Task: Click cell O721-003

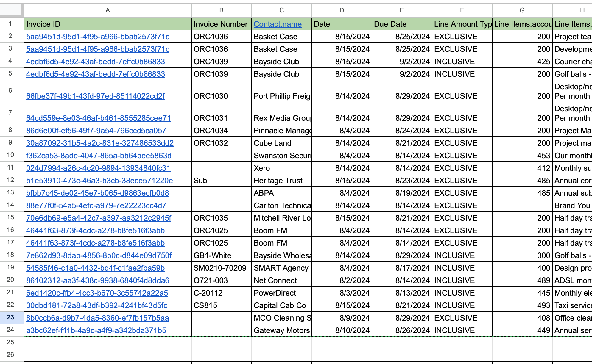Action: (221, 280)
